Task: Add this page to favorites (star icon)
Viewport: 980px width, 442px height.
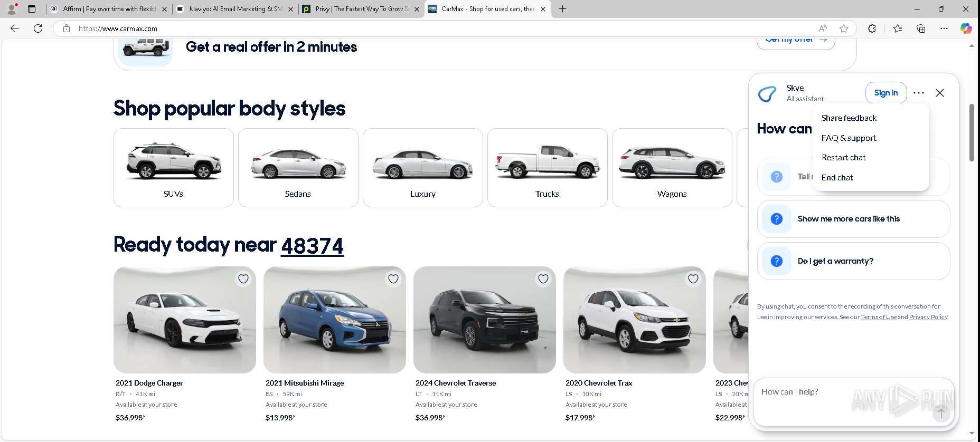Action: point(844,28)
